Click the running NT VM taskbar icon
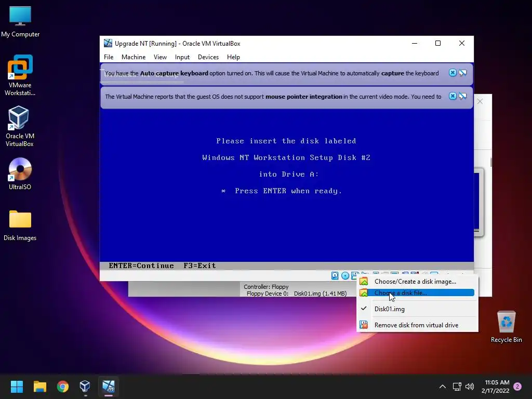 (x=109, y=387)
